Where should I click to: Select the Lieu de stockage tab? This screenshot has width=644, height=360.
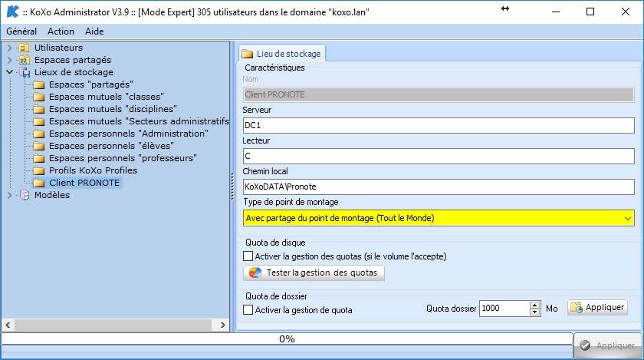pos(282,54)
